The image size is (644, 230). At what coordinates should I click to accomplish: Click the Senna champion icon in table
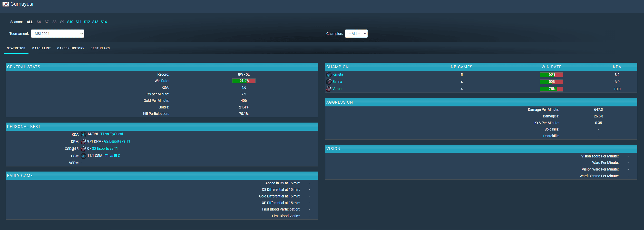pos(329,82)
